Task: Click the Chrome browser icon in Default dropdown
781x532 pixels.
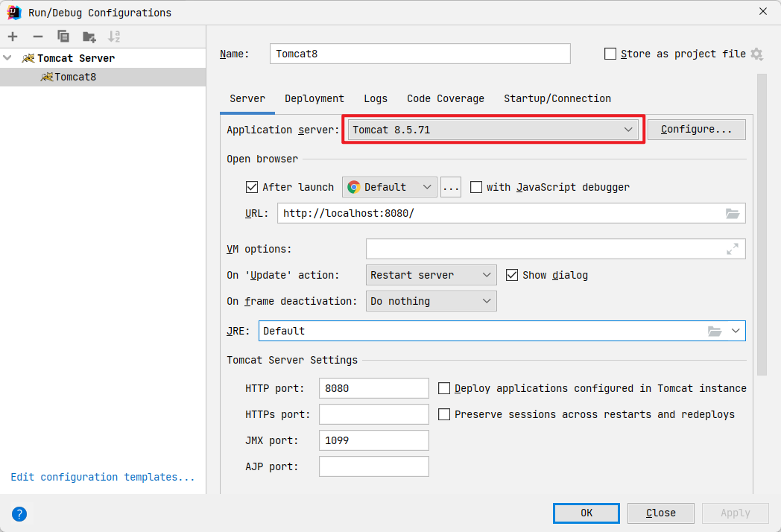Action: tap(354, 187)
